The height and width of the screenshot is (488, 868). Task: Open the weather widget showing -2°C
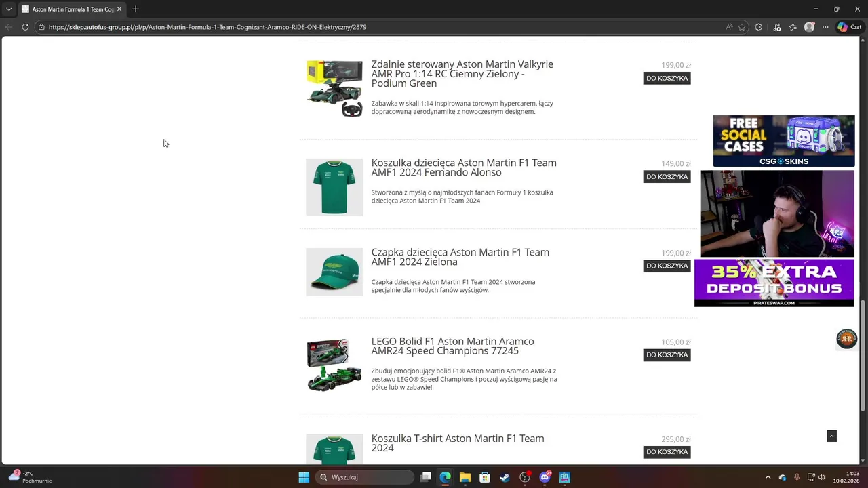click(x=30, y=477)
